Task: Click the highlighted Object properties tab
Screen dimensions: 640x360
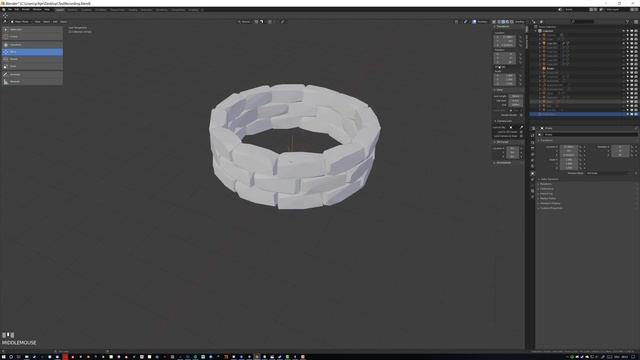Action: click(x=533, y=173)
